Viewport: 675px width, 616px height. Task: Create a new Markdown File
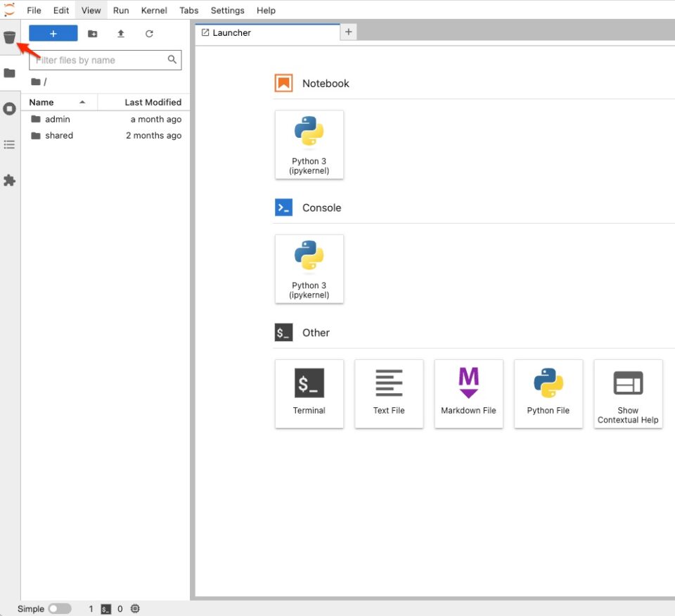click(x=468, y=393)
